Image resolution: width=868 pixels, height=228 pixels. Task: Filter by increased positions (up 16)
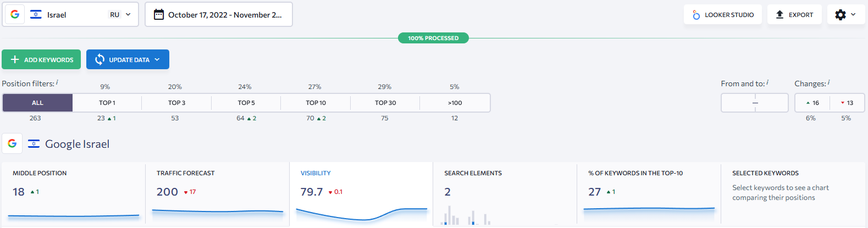pos(812,103)
